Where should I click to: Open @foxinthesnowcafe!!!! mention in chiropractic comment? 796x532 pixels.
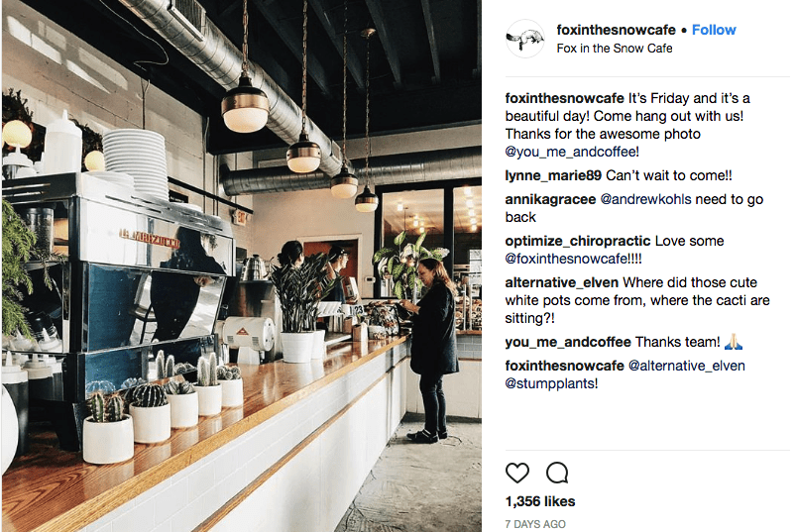point(573,259)
